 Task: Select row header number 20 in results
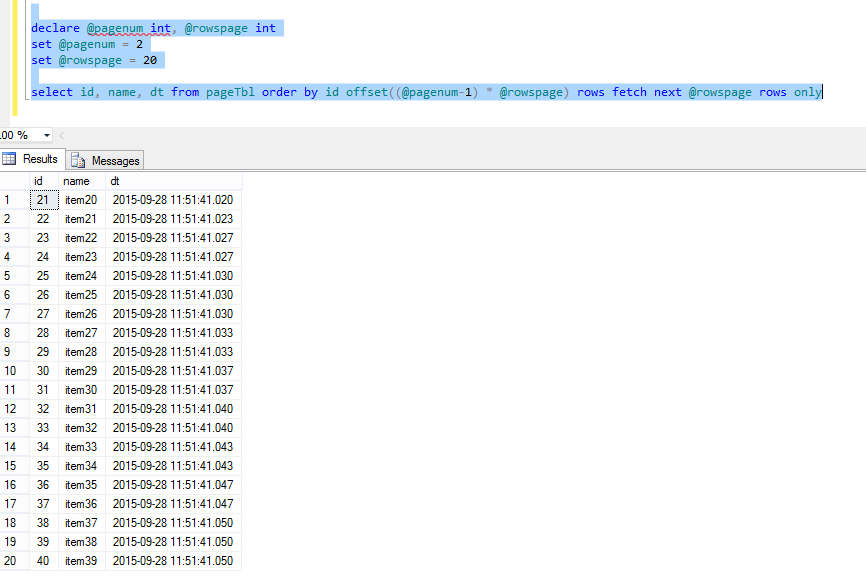10,561
